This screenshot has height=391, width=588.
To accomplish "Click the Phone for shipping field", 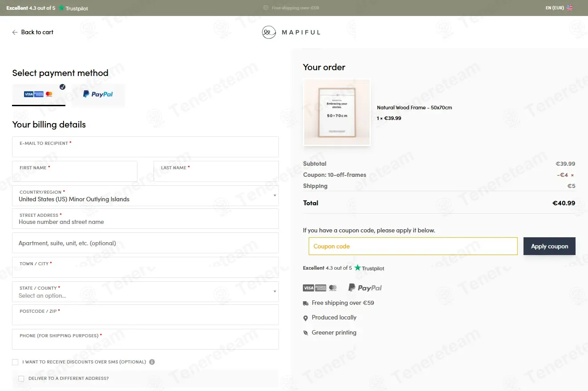I will coord(145,339).
